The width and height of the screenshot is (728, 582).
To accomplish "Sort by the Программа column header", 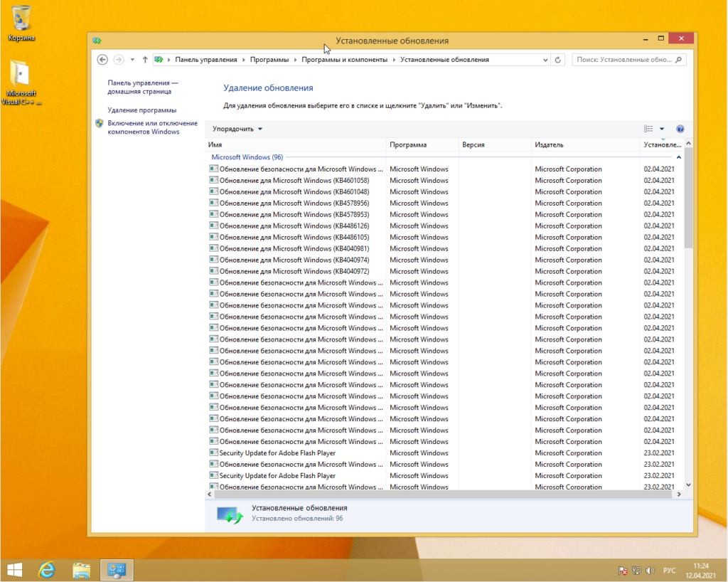I will pyautogui.click(x=422, y=145).
